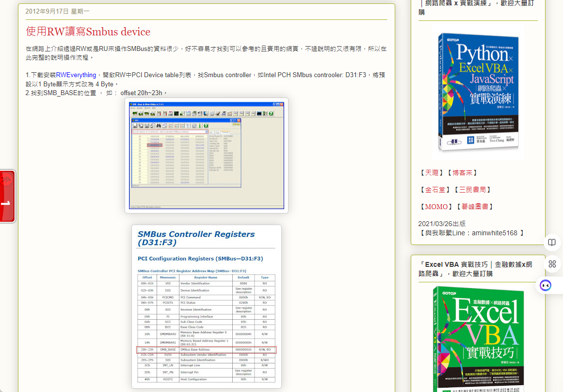Open the green Excel VBA 實戰技巧 book cover
Screen dimensions: 563x392
(478, 339)
